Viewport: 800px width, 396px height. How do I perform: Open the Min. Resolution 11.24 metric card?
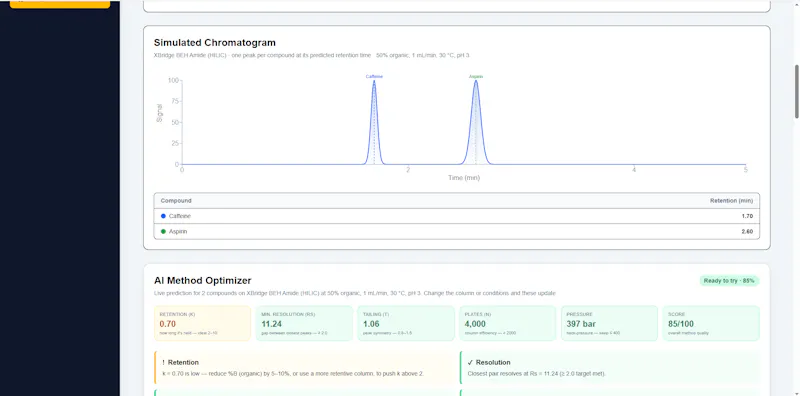click(304, 323)
